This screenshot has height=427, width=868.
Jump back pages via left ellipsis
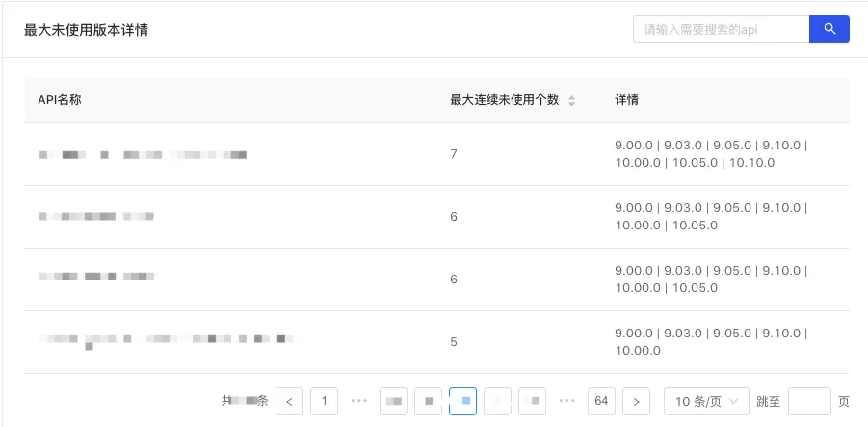coord(359,401)
